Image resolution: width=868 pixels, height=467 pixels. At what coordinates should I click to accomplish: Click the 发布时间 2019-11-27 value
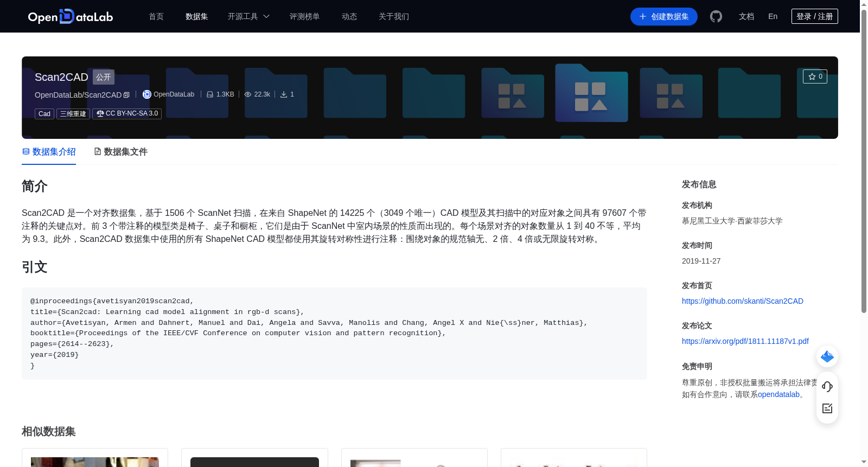(701, 261)
